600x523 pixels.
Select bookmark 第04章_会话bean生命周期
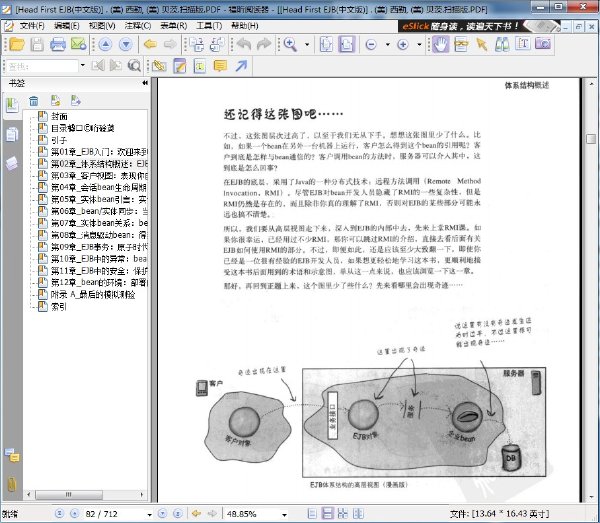(x=99, y=187)
